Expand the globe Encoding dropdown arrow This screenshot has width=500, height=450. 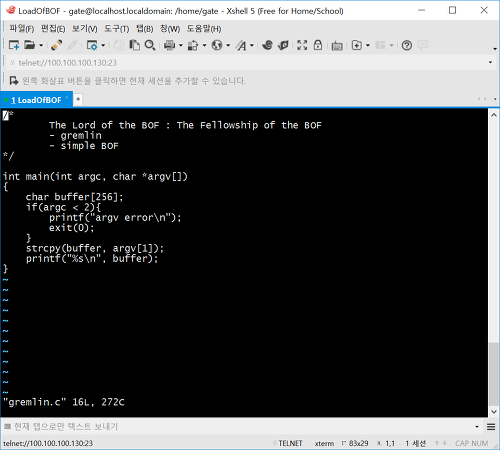tap(228, 45)
